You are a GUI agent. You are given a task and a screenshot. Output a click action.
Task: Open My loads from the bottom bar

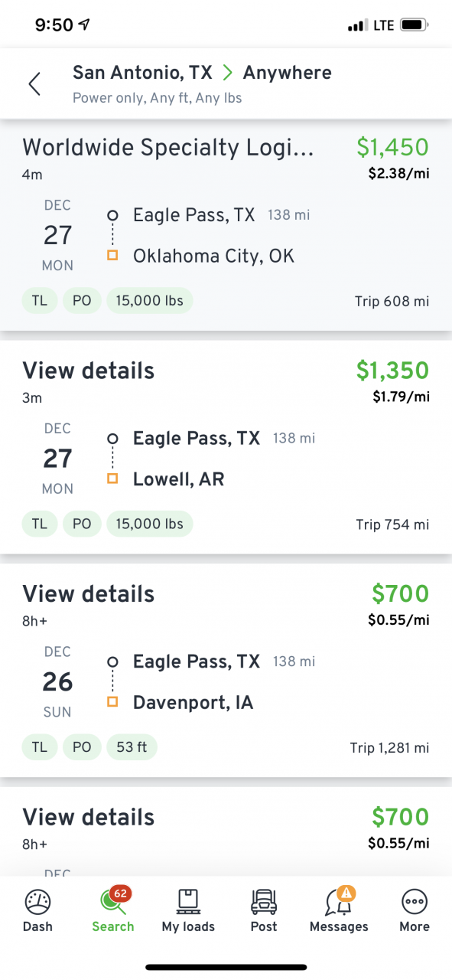coord(188,911)
